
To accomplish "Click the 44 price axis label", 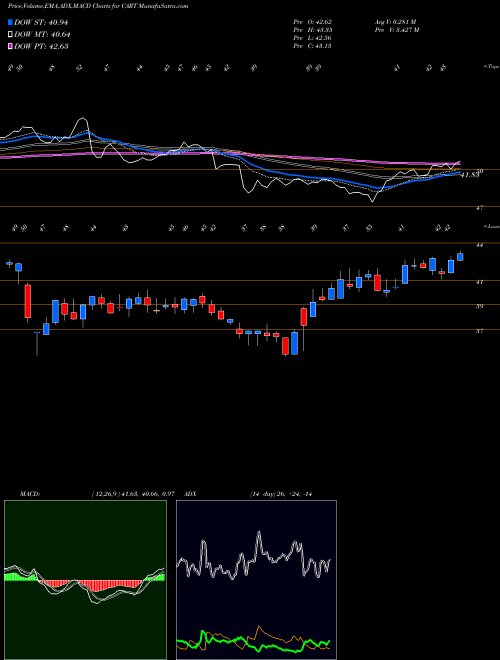I will tap(479, 245).
